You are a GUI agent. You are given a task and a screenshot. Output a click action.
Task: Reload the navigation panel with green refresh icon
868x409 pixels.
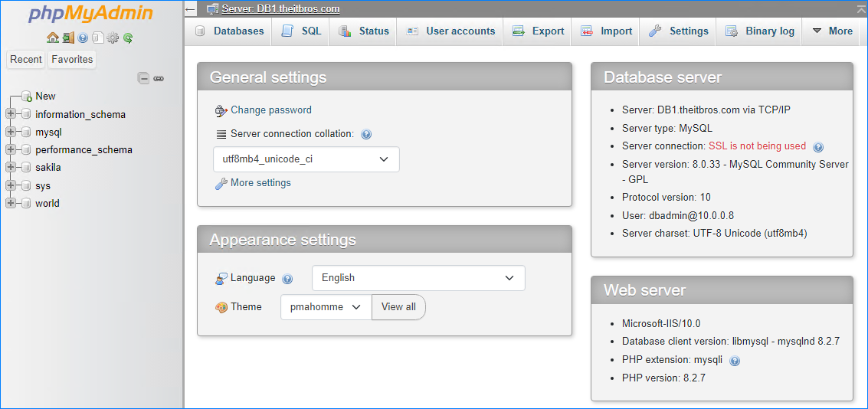pyautogui.click(x=128, y=38)
